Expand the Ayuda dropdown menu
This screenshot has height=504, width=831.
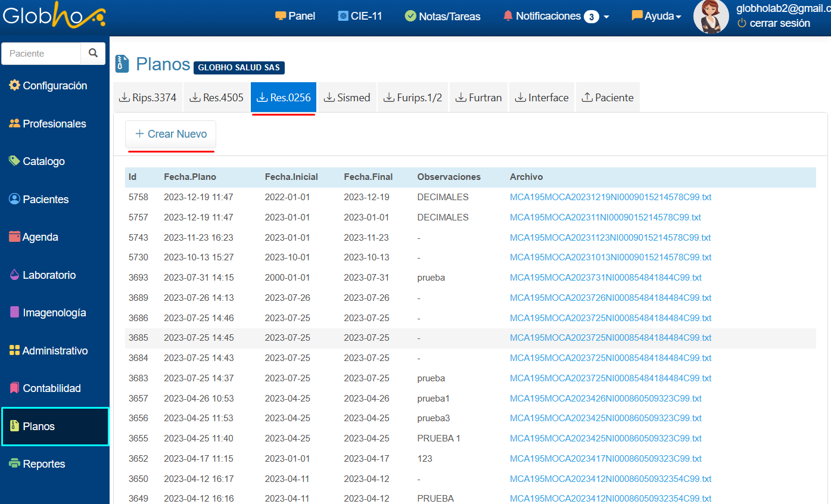coord(656,16)
